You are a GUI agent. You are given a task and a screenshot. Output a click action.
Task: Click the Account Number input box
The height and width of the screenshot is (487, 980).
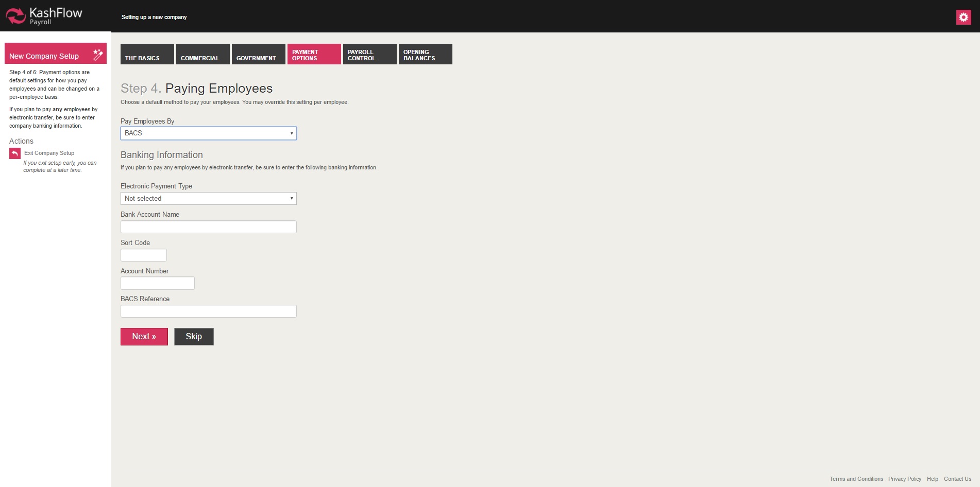[157, 283]
